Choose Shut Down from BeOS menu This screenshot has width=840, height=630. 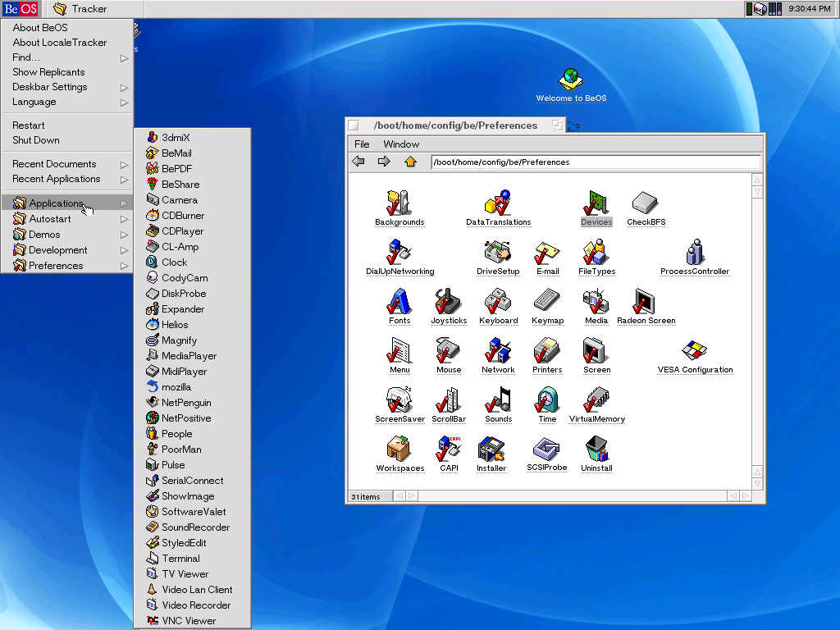coord(36,140)
